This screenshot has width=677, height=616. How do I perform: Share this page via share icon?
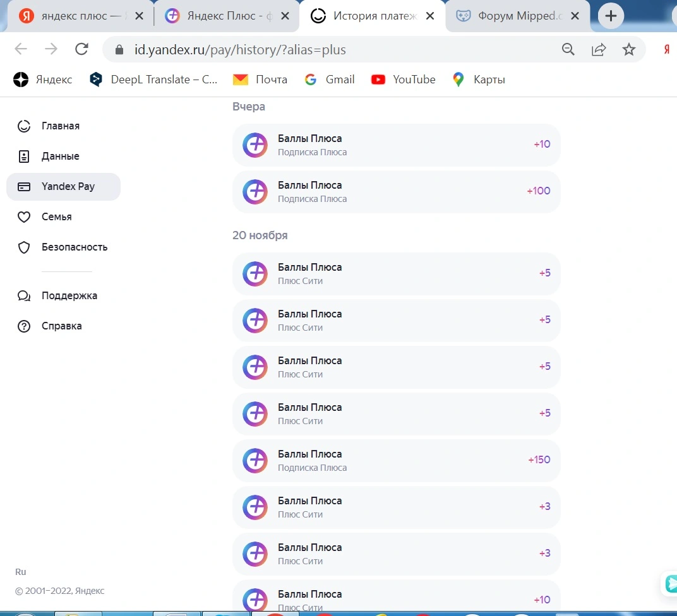coord(599,50)
